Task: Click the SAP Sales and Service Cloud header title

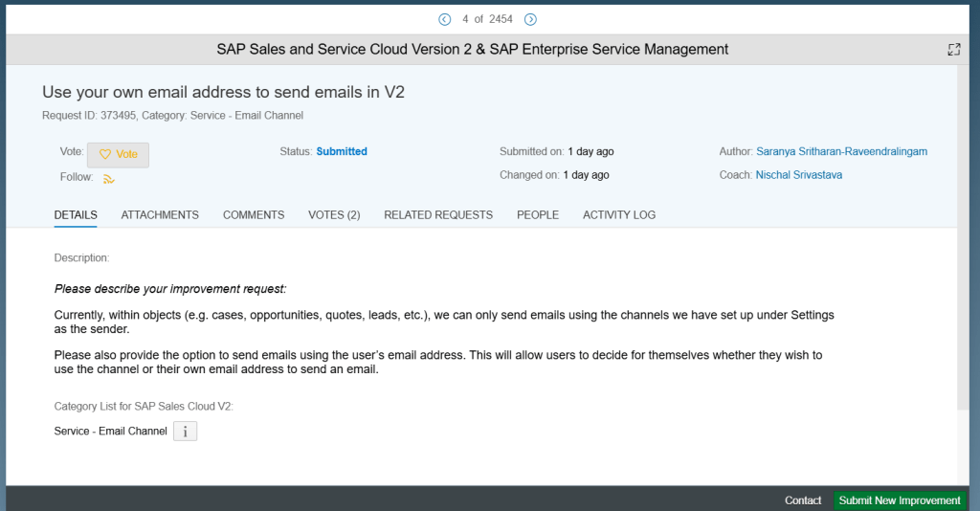Action: tap(473, 50)
